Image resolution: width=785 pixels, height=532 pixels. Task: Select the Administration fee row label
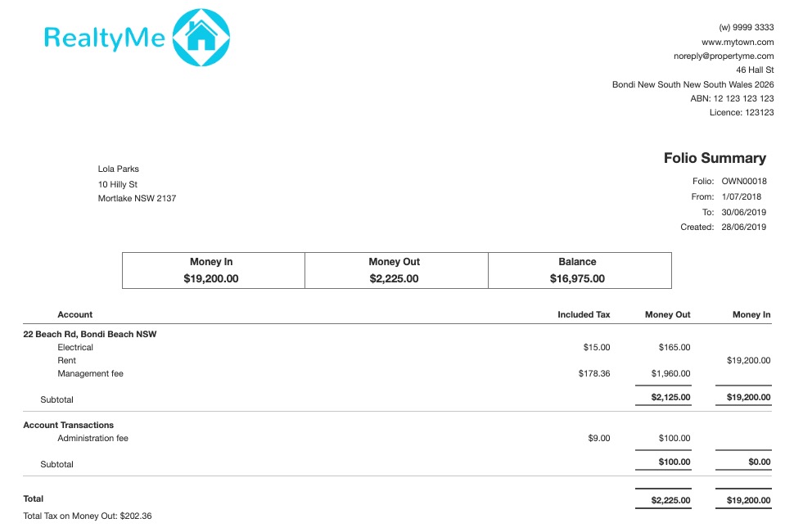tap(92, 438)
